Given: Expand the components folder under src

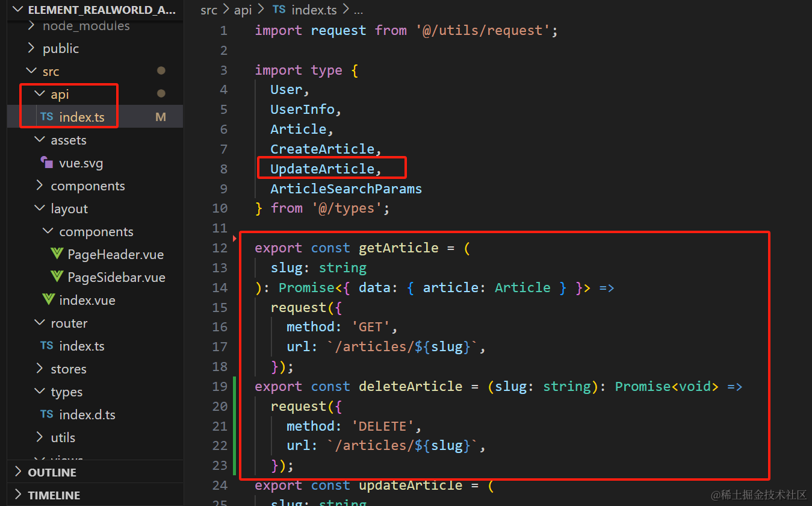Looking at the screenshot, I should point(40,186).
